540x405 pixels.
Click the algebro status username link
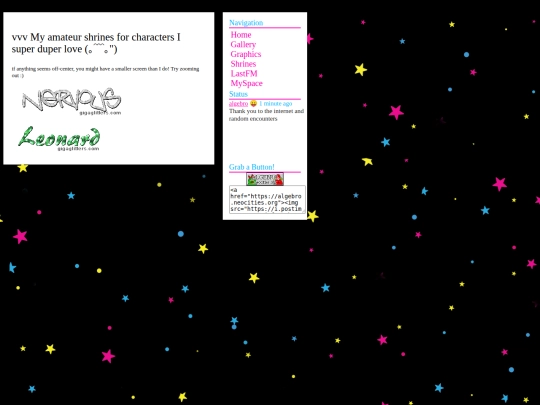coord(238,103)
